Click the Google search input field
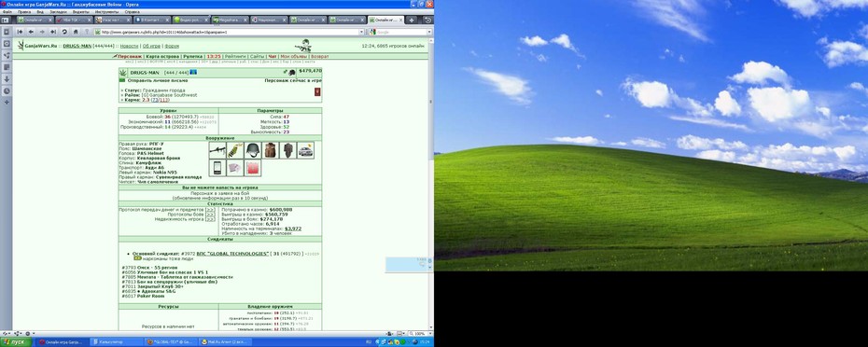This screenshot has height=347, width=868. [401, 32]
